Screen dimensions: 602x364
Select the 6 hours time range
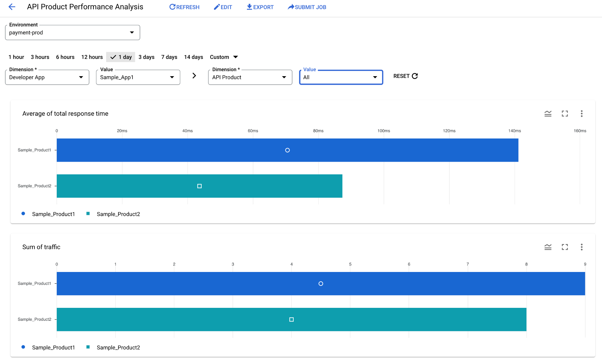65,57
